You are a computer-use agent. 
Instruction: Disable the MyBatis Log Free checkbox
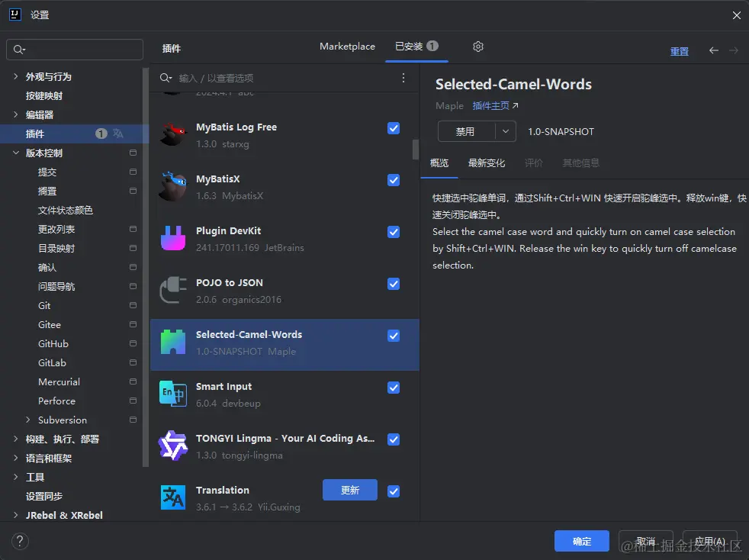coord(394,128)
